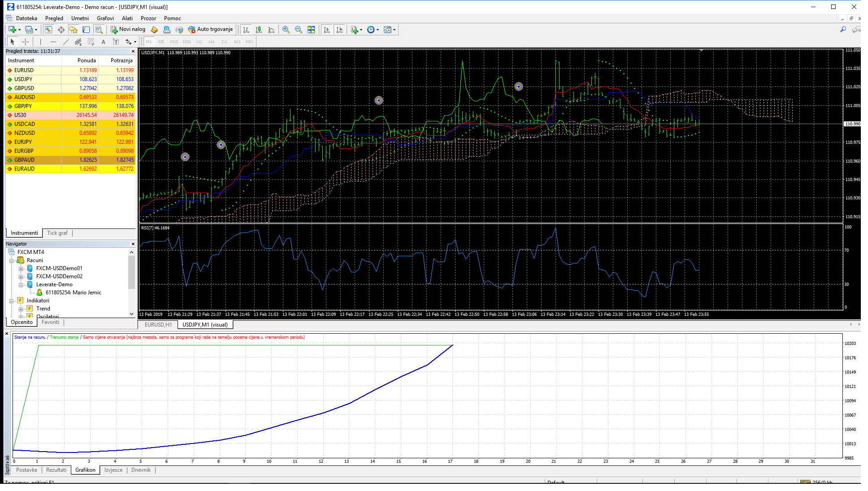Toggle Auto trgovanje on or off

pos(210,30)
